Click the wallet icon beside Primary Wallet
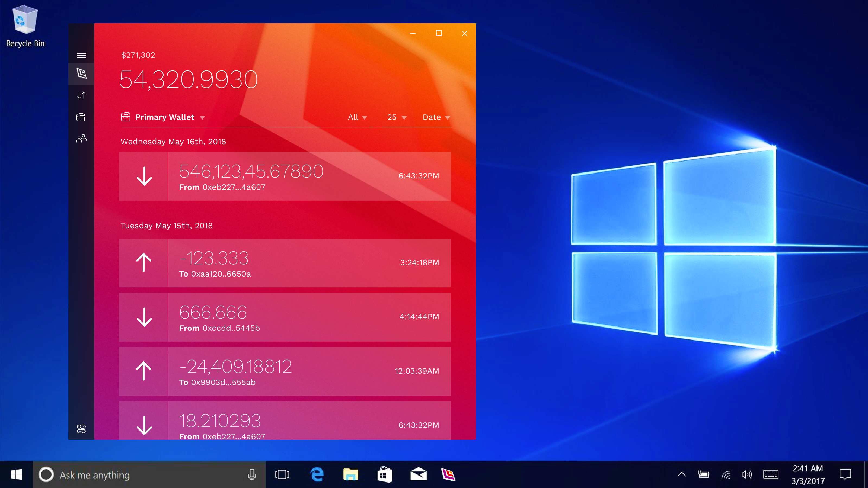 (x=125, y=117)
